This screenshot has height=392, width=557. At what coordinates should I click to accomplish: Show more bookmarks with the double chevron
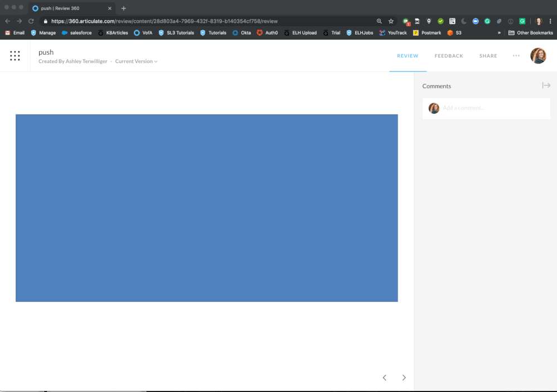click(x=499, y=33)
